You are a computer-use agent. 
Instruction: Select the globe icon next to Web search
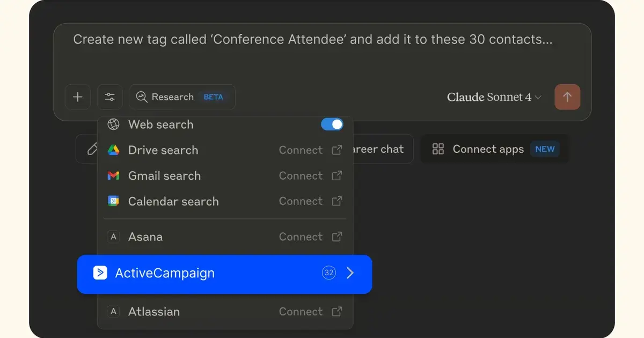[x=113, y=124]
